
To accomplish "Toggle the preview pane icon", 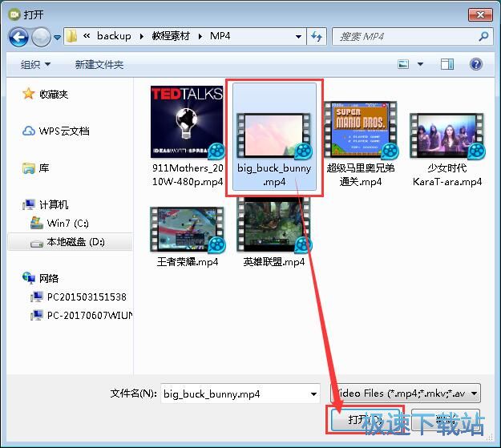I will click(x=447, y=64).
